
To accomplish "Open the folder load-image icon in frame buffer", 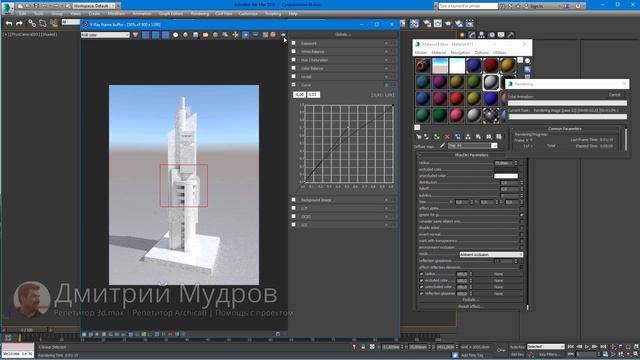I will (205, 35).
